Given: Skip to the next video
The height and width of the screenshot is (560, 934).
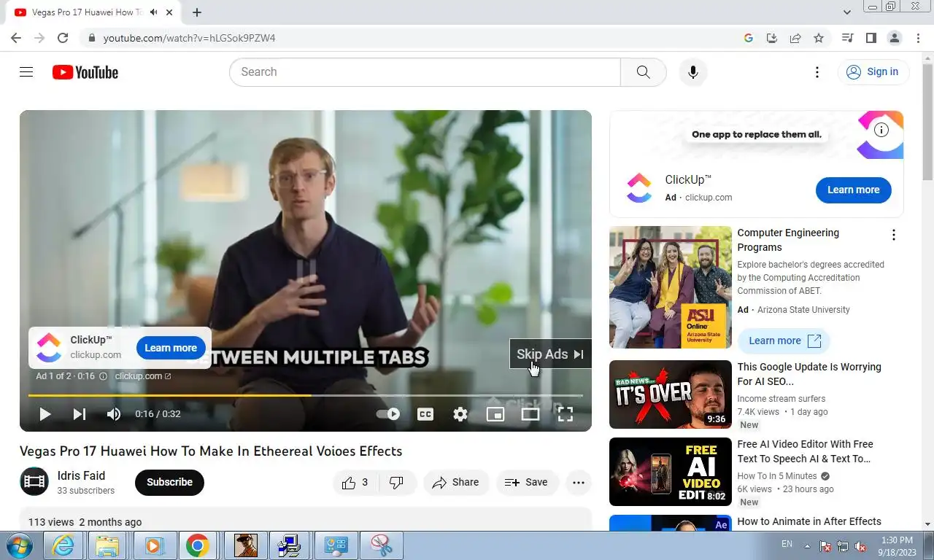Looking at the screenshot, I should click(x=79, y=414).
